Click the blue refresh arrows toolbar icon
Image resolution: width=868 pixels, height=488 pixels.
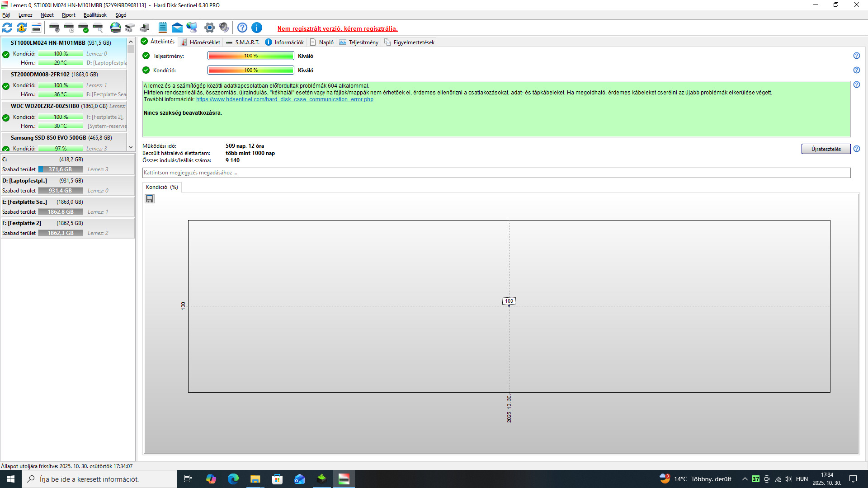click(x=7, y=28)
